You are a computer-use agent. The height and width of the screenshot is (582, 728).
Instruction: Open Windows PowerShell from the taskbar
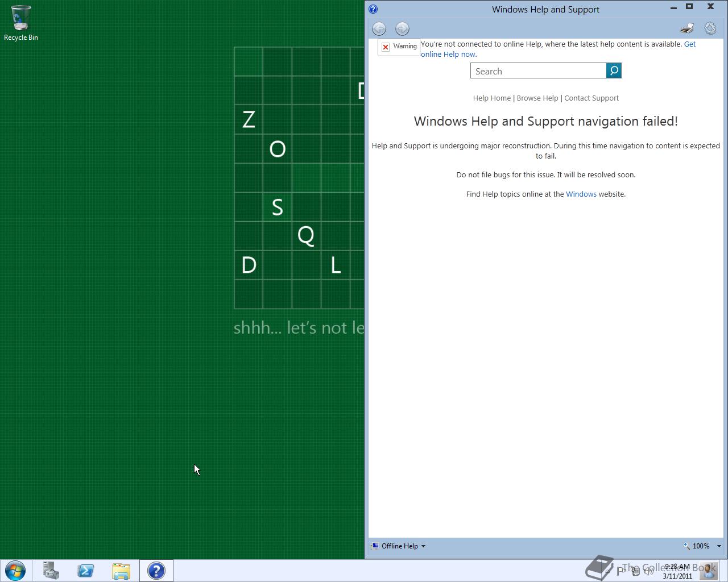tap(86, 571)
